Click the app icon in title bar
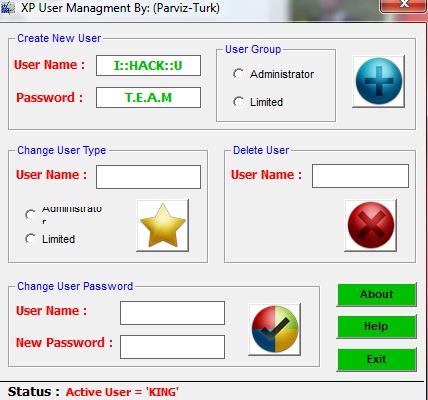428x400 pixels. [x=7, y=8]
